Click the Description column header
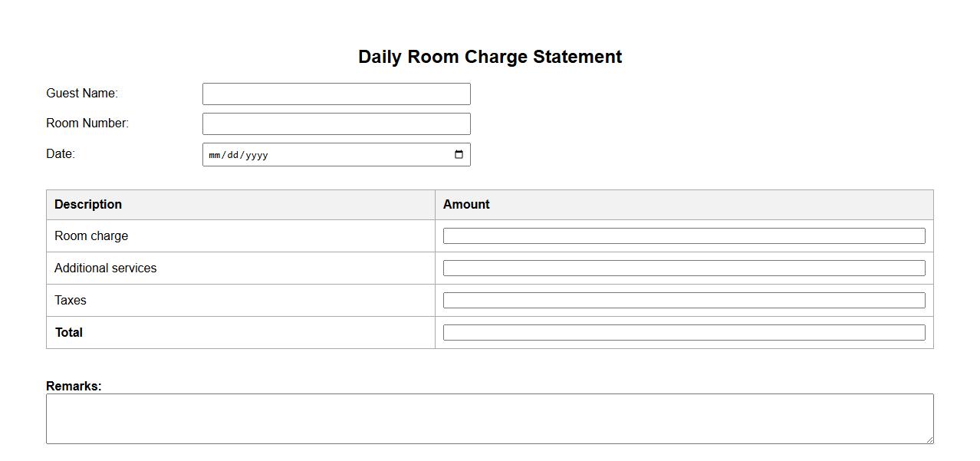The width and height of the screenshot is (980, 461). pos(88,205)
